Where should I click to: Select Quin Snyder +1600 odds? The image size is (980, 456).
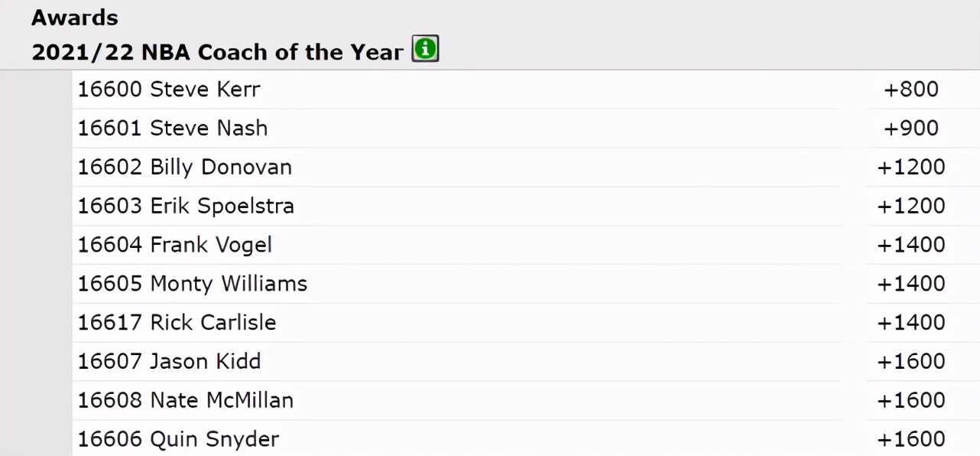(x=911, y=440)
